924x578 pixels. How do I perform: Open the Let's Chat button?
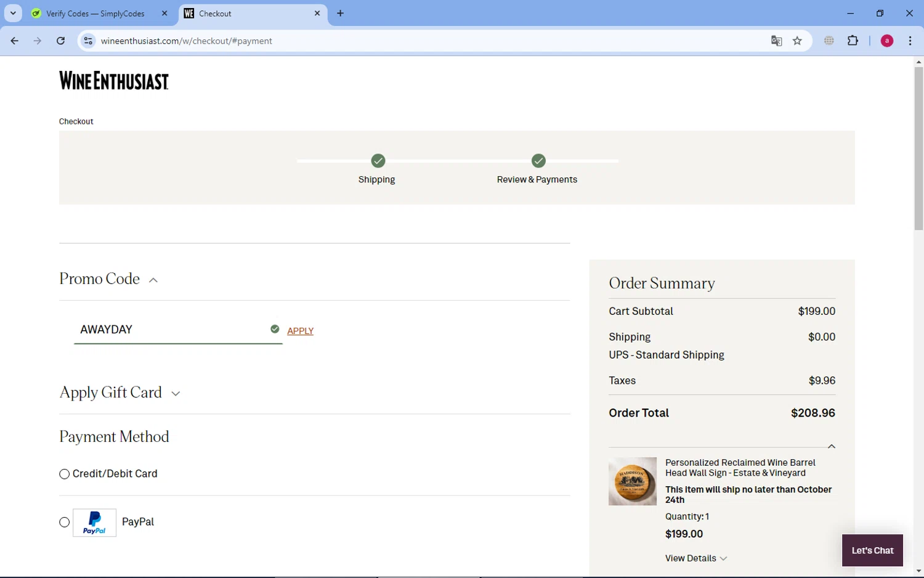coord(872,550)
